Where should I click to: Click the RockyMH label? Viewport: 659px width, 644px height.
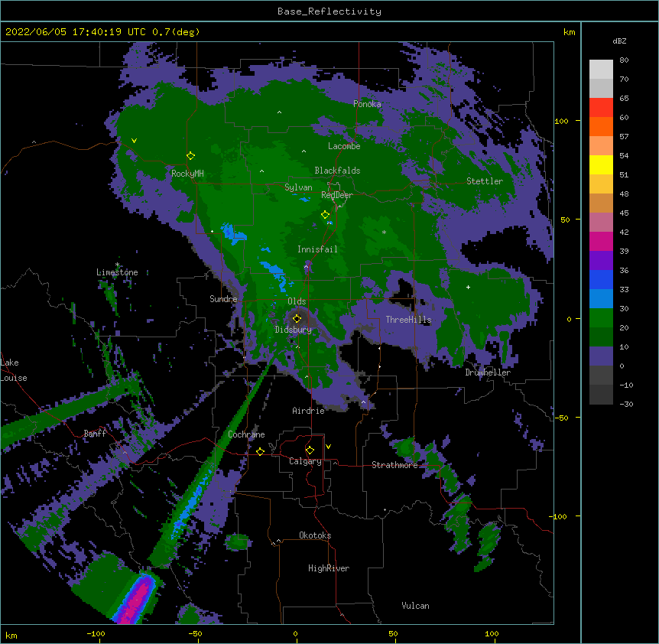click(x=187, y=174)
